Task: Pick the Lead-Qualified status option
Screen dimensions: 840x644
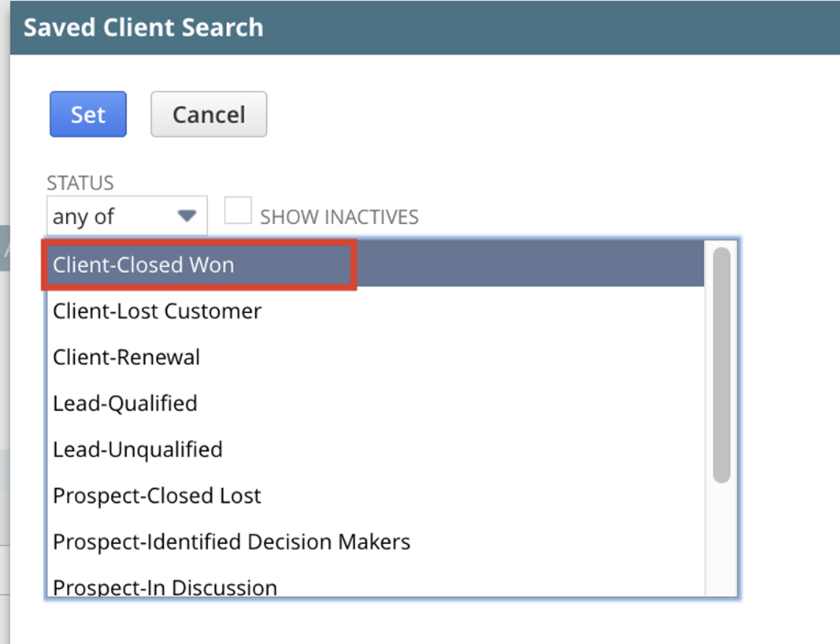Action: [376, 404]
